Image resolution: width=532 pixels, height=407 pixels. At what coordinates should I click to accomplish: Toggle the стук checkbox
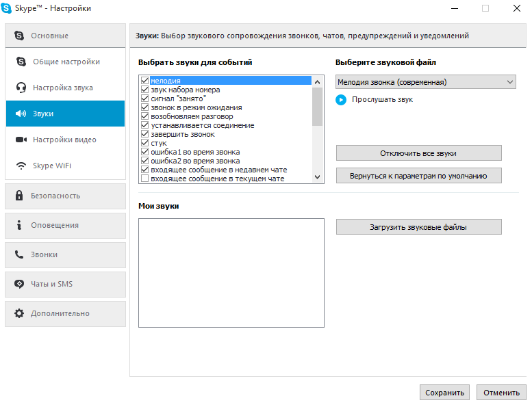[x=145, y=143]
